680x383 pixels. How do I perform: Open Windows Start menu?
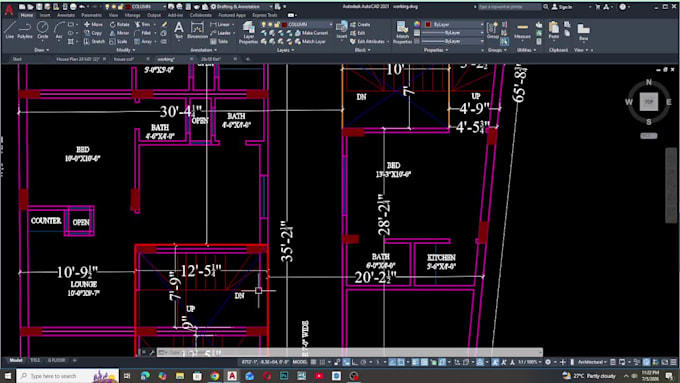tap(7, 376)
